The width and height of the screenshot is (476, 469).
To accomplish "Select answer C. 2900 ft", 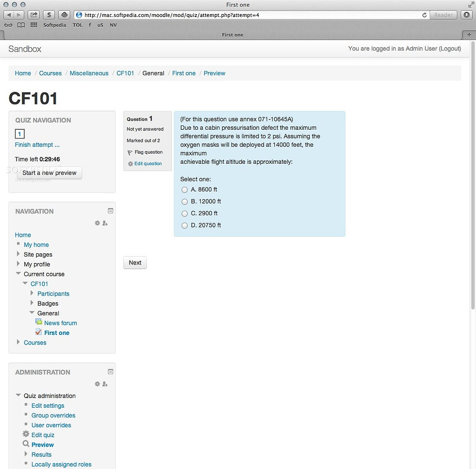I will (184, 213).
